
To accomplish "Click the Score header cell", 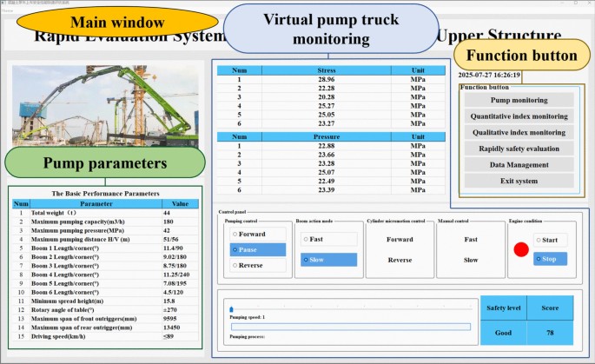I will (550, 308).
